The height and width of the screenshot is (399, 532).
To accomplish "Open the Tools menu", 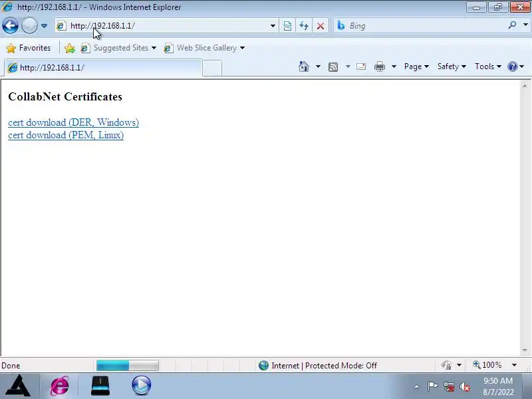I will click(x=488, y=66).
